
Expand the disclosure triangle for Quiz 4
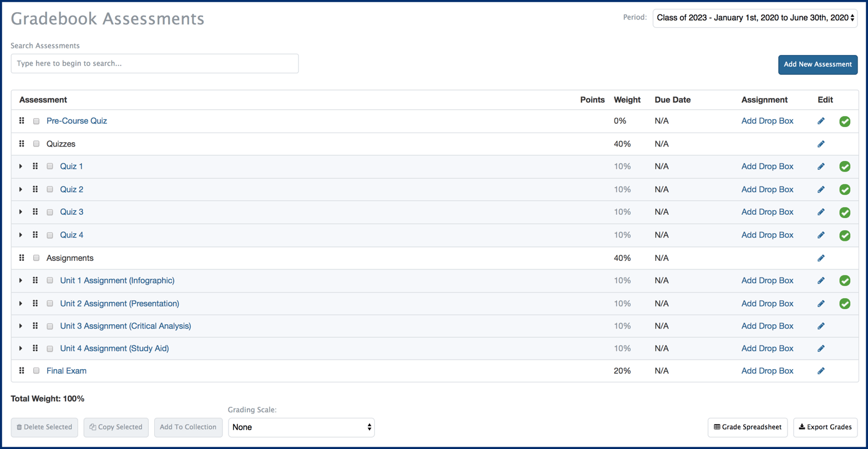tap(21, 234)
